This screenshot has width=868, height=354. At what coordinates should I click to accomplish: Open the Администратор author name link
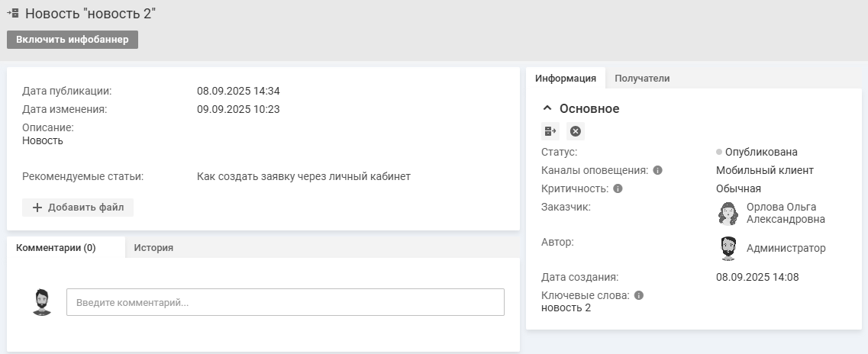786,248
